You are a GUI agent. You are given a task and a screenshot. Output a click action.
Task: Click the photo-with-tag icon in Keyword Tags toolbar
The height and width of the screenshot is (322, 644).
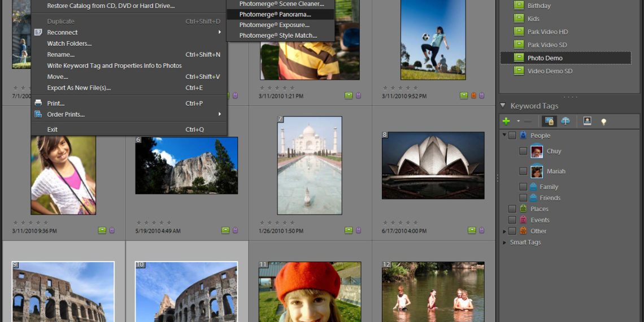[x=549, y=121]
